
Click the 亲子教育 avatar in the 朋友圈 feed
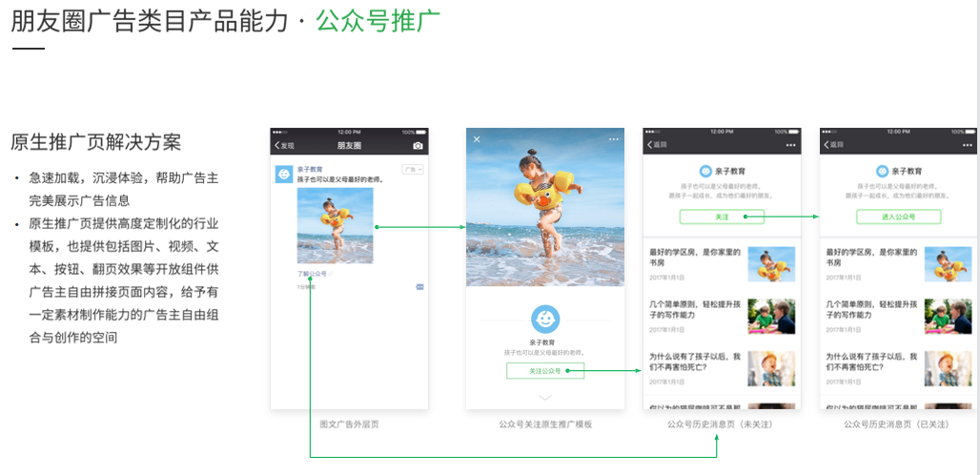[x=284, y=175]
